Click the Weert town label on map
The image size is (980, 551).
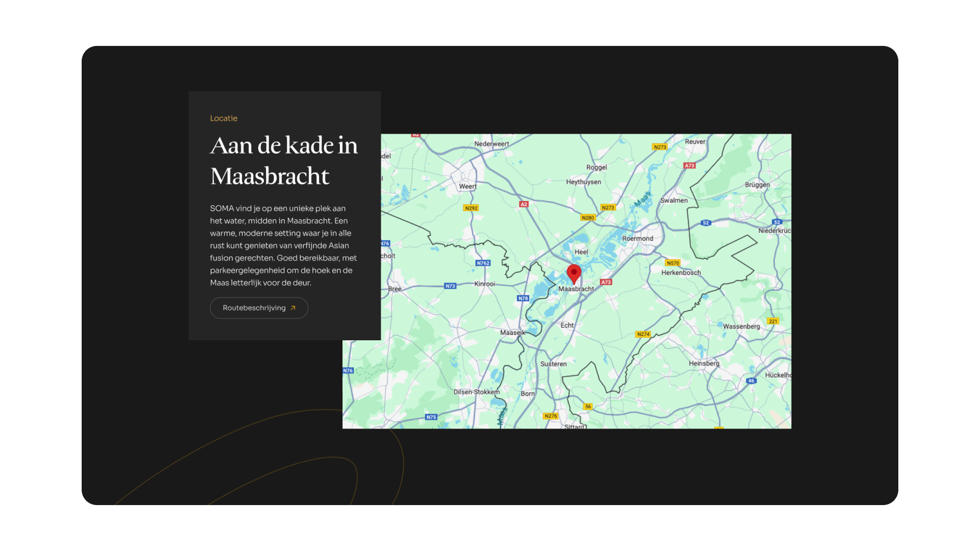point(468,187)
